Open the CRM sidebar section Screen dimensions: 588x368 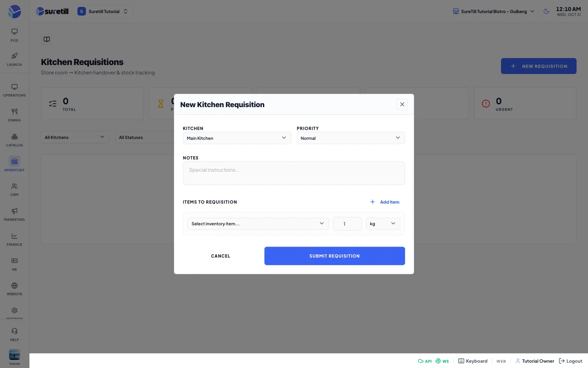click(14, 190)
